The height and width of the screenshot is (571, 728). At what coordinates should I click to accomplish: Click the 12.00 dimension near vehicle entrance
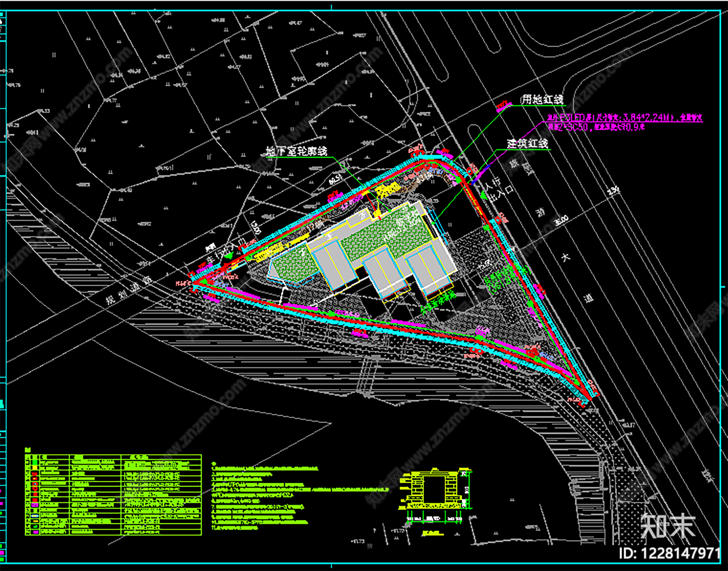(256, 227)
